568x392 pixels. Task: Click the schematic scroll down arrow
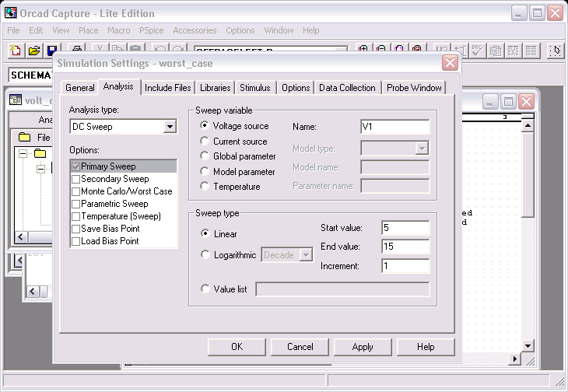pyautogui.click(x=528, y=346)
